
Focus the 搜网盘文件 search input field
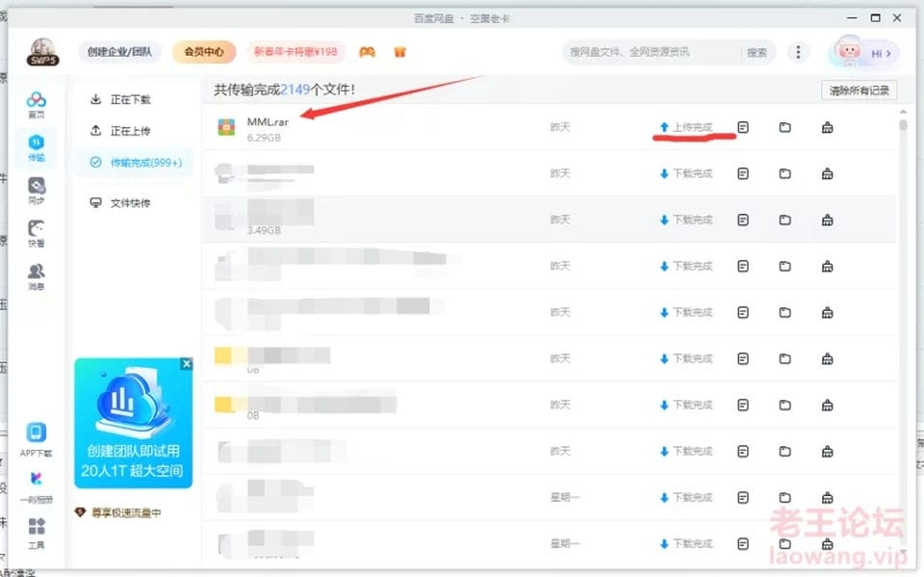(652, 52)
